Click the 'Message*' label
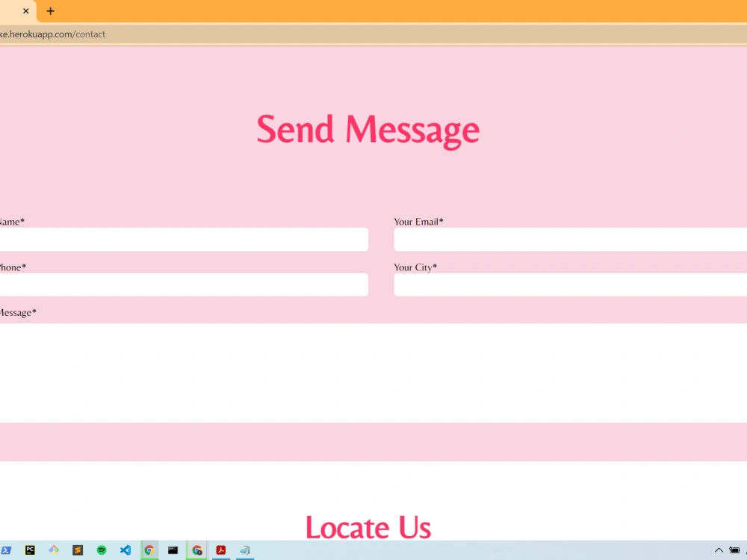 pyautogui.click(x=18, y=313)
